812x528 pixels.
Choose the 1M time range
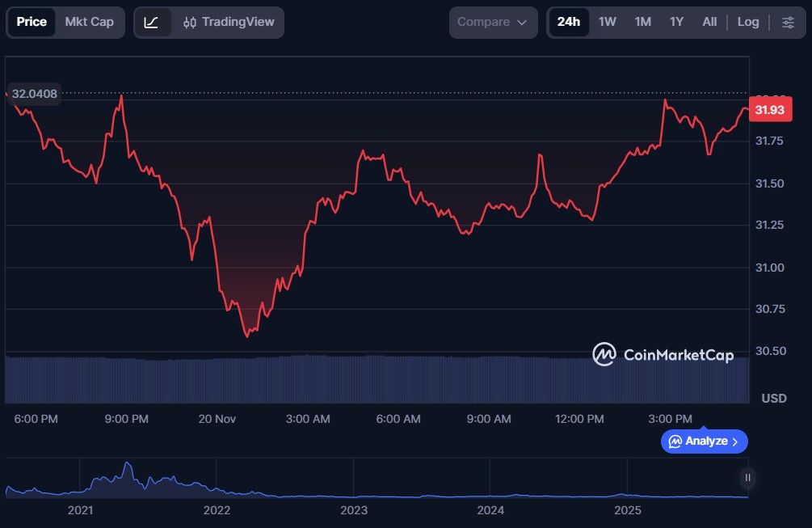[x=642, y=22]
